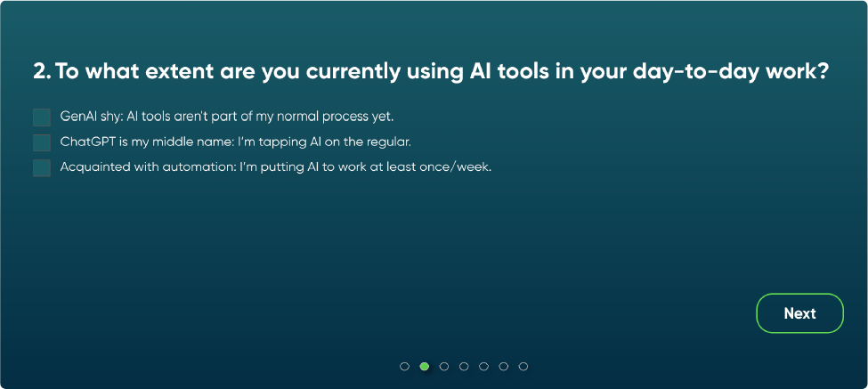Navigate to the sixth pagination dot
The width and height of the screenshot is (868, 389).
click(504, 366)
